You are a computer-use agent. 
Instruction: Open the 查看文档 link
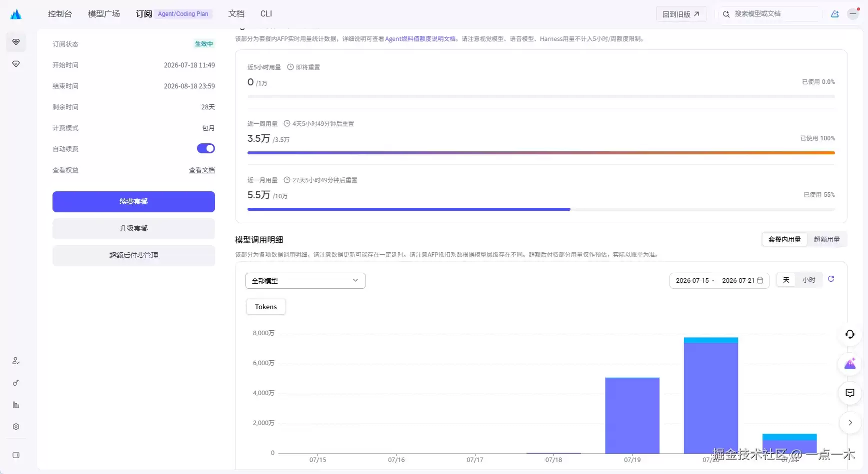tap(202, 170)
